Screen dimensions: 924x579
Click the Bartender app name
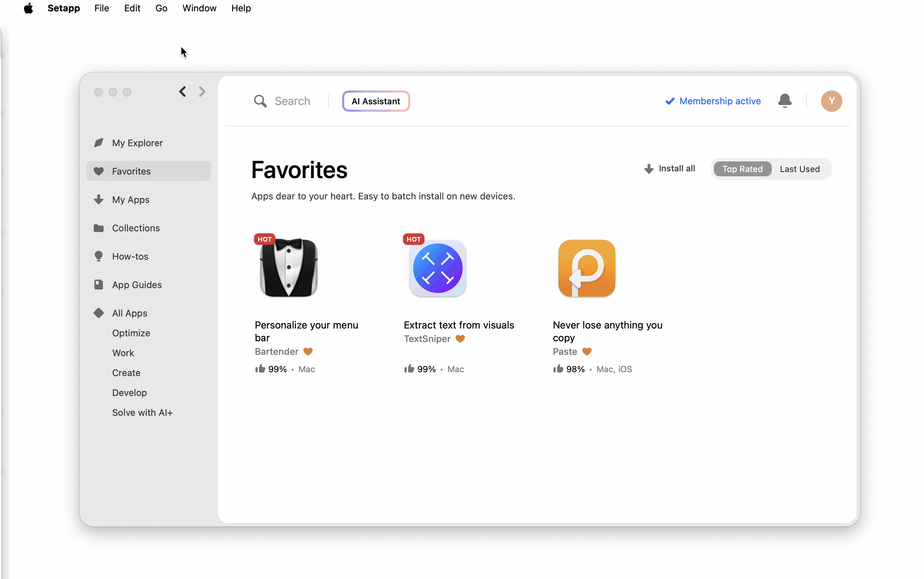click(276, 351)
